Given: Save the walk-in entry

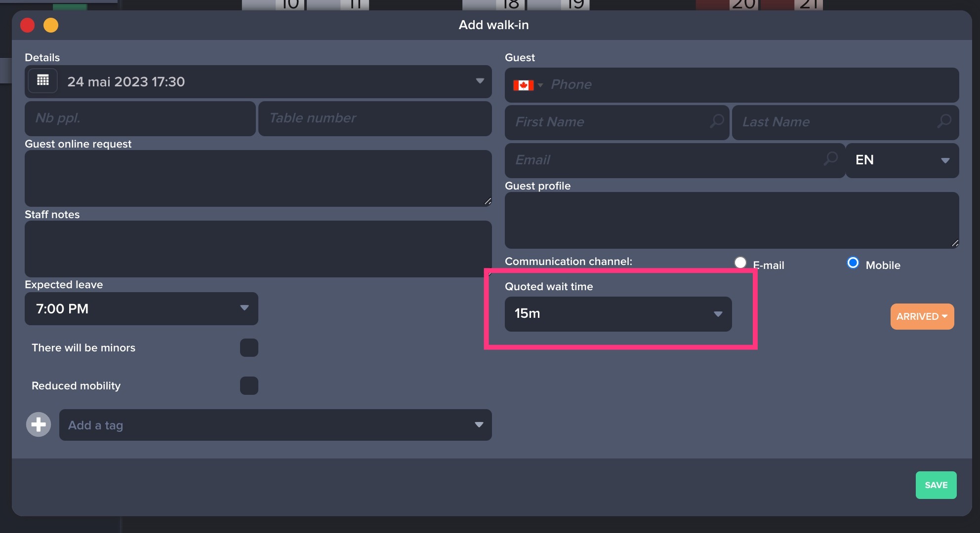Looking at the screenshot, I should 936,485.
